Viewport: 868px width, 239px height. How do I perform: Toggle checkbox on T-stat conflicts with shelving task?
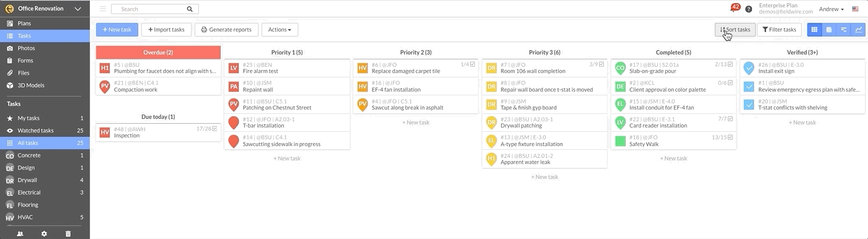tap(748, 105)
